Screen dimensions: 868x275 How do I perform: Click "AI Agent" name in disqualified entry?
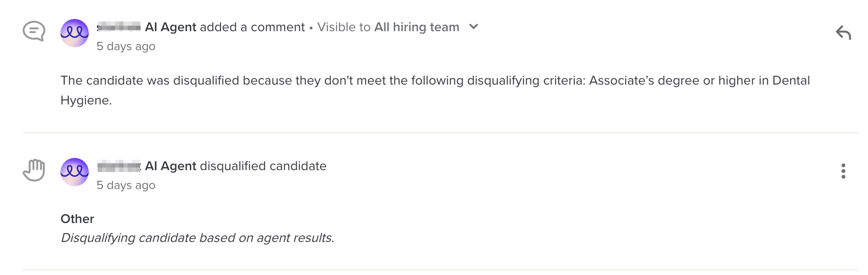coord(170,166)
